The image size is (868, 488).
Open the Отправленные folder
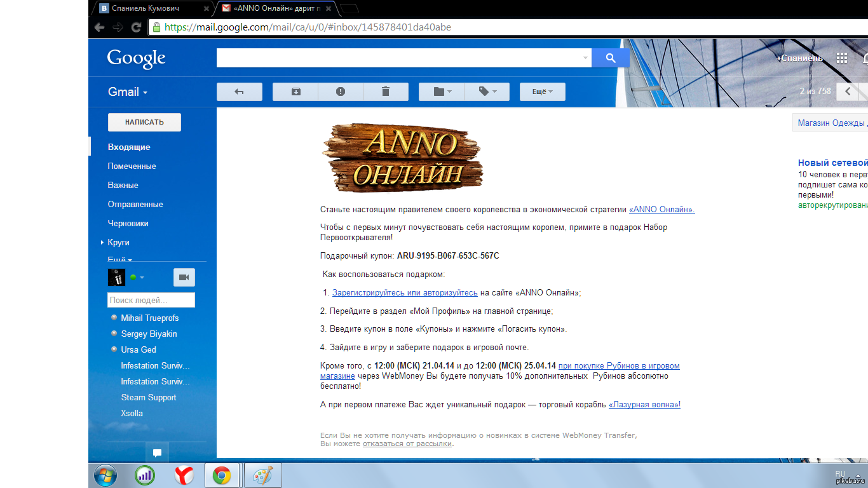click(x=135, y=205)
